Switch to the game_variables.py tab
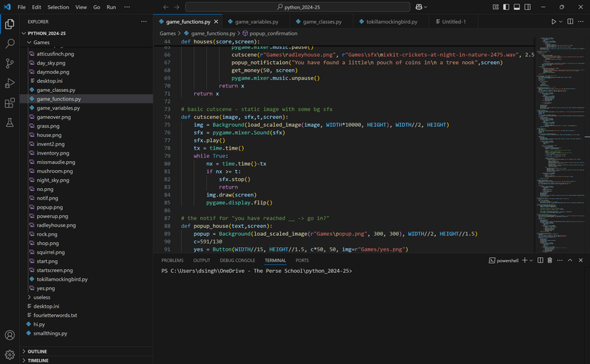590x364 pixels. pos(257,22)
